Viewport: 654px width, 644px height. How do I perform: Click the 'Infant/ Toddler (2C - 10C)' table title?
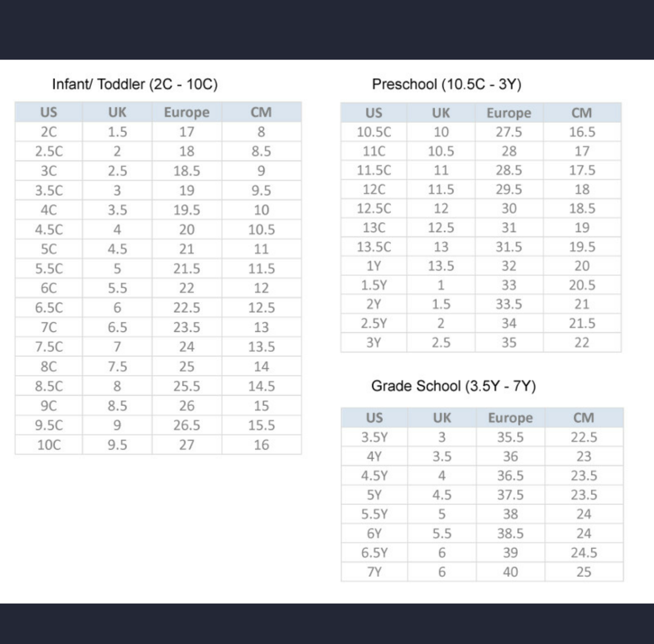tap(134, 84)
